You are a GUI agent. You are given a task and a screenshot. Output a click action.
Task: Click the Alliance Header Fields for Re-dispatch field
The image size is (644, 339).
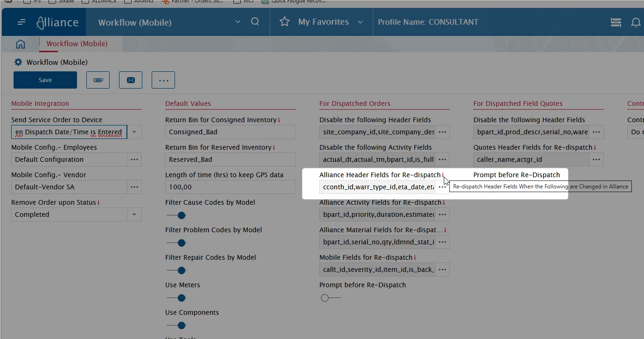[x=377, y=187]
